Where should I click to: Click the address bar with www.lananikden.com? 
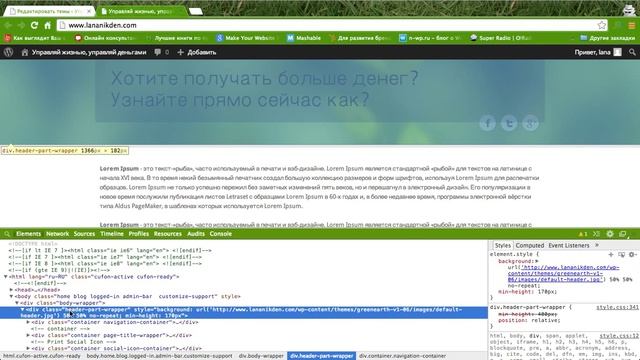tap(333, 25)
